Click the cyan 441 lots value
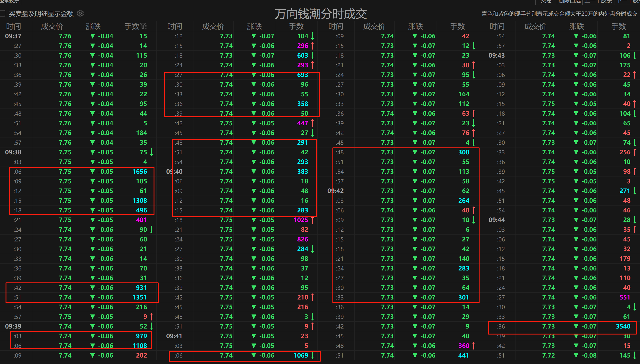Image resolution: width=640 pixels, height=364 pixels. [x=464, y=355]
